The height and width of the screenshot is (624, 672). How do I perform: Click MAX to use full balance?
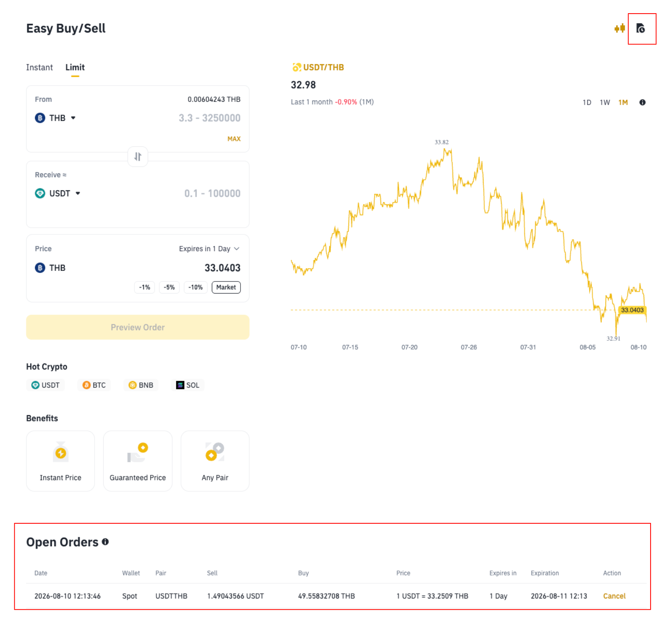234,139
